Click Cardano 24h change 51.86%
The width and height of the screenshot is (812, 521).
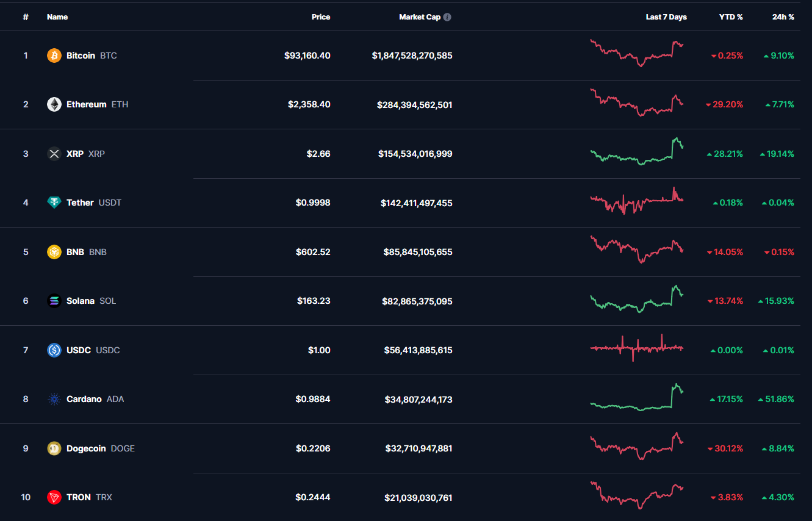point(776,399)
